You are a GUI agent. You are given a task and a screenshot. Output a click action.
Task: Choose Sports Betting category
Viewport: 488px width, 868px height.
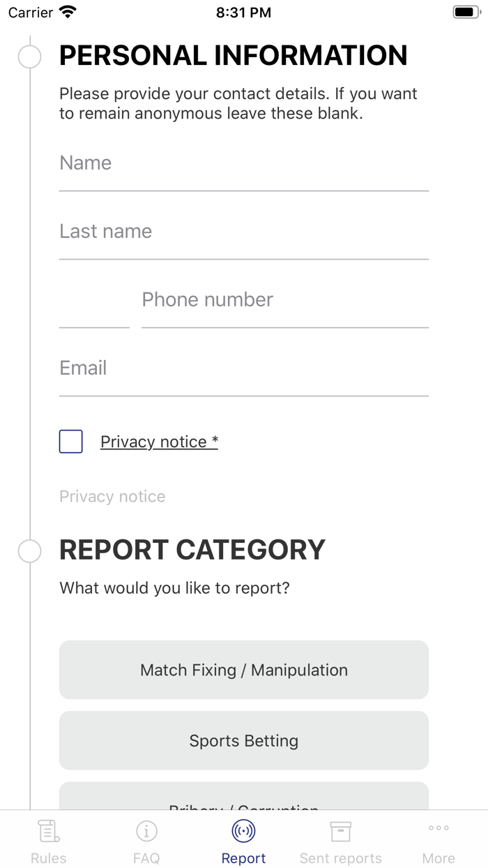pyautogui.click(x=244, y=740)
